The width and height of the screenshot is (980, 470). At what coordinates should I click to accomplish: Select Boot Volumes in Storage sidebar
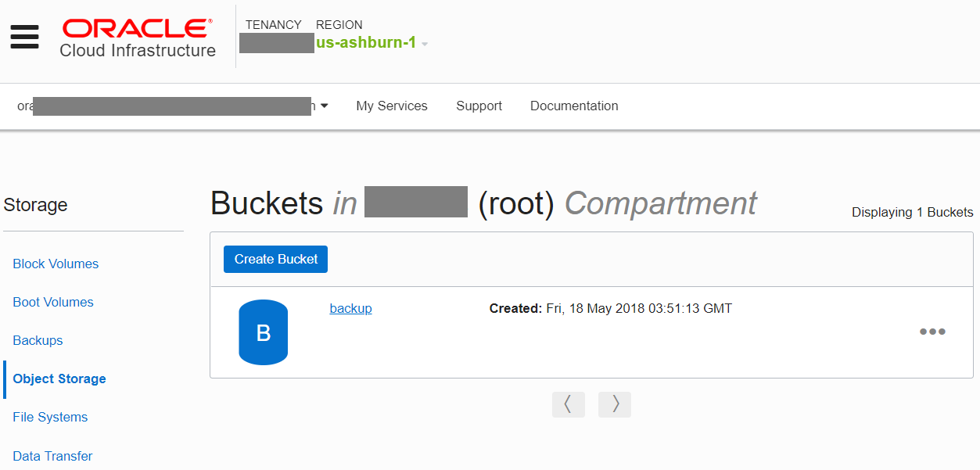tap(53, 302)
